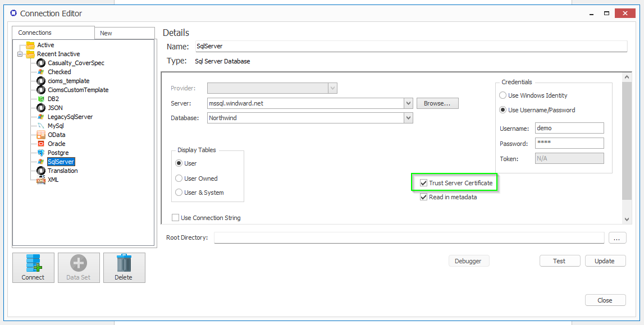Select the OData connection icon
Image resolution: width=644 pixels, height=325 pixels.
pyautogui.click(x=41, y=135)
